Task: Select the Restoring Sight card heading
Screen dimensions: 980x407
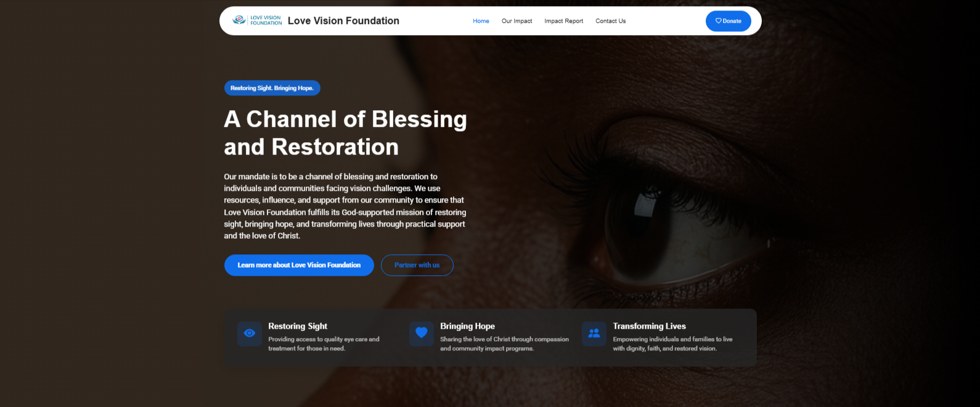Action: pyautogui.click(x=298, y=326)
